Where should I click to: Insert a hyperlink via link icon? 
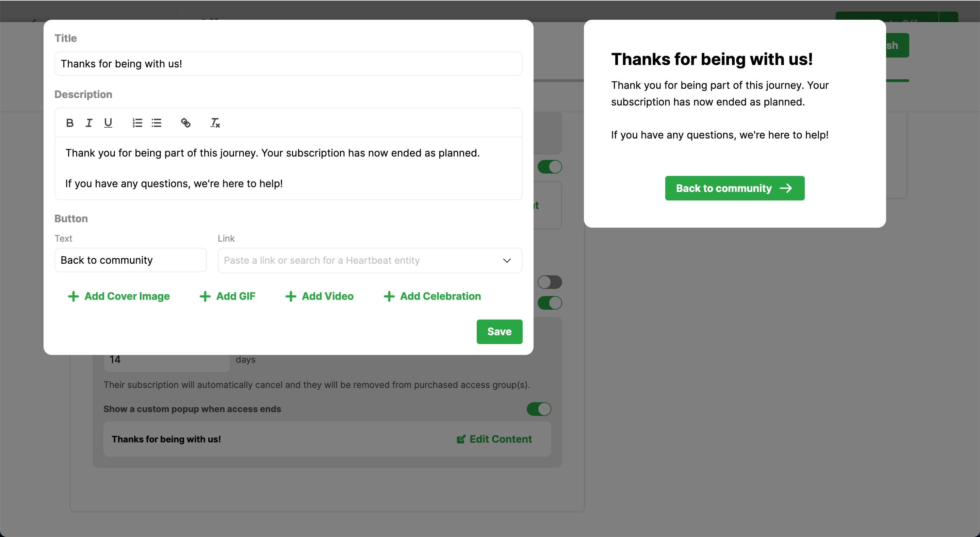click(x=186, y=123)
